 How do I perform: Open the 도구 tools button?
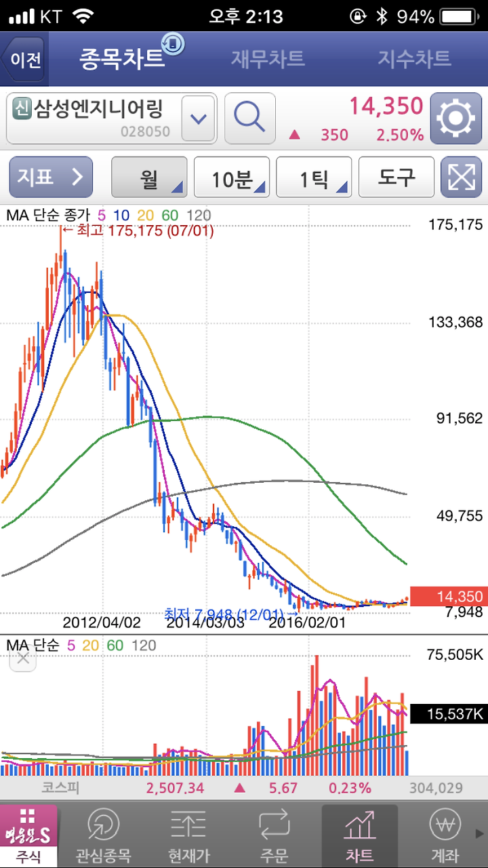pyautogui.click(x=396, y=178)
